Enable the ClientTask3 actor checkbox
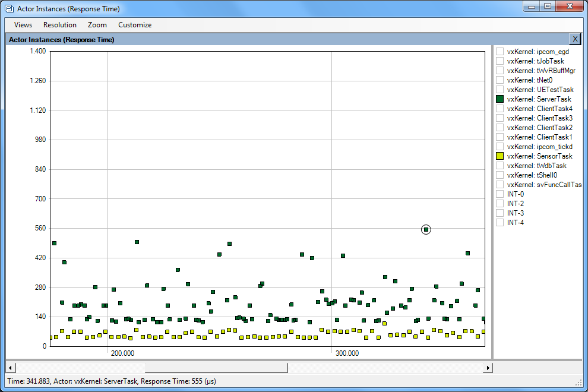The height and width of the screenshot is (392, 588). point(500,118)
